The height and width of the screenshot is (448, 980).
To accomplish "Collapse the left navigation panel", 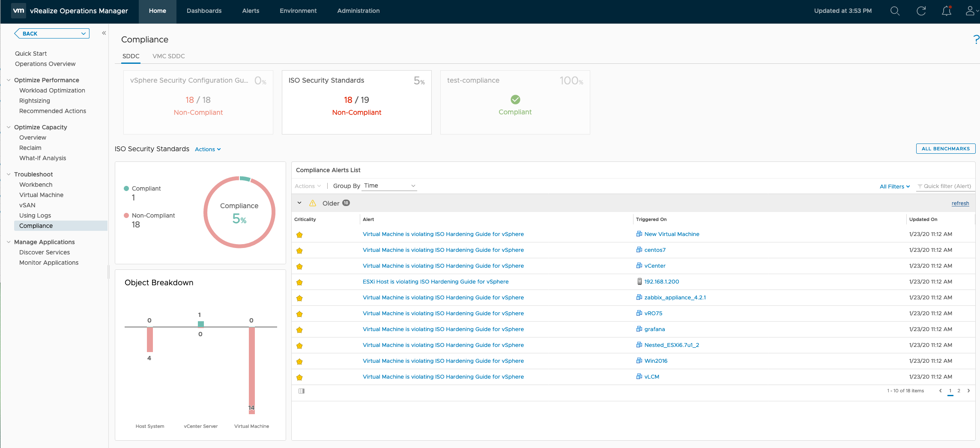I will click(x=104, y=33).
